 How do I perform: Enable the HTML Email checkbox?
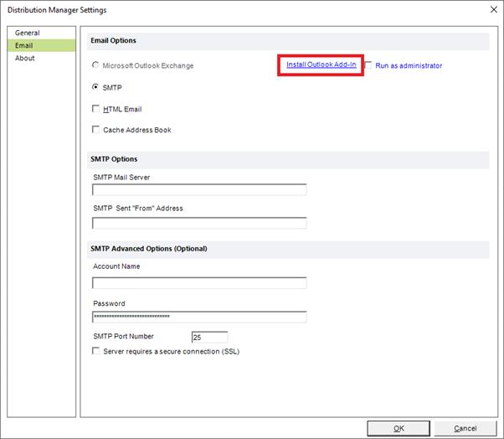coord(95,109)
